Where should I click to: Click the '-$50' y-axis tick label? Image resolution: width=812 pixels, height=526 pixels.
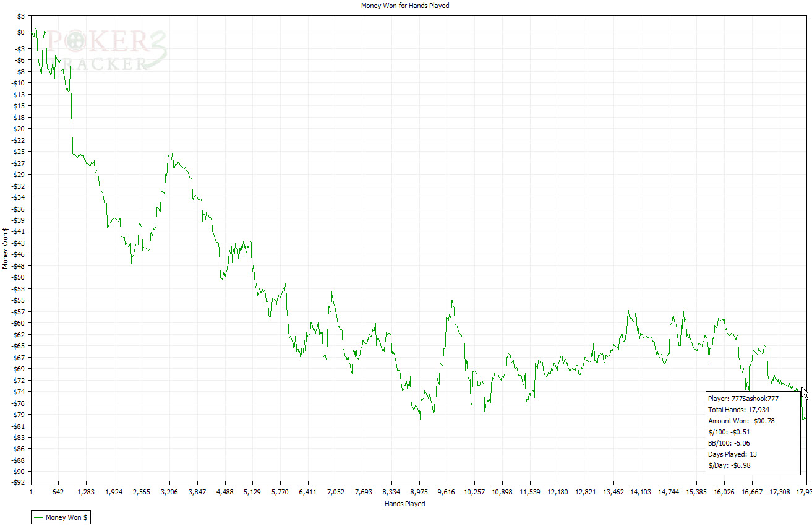(x=19, y=277)
